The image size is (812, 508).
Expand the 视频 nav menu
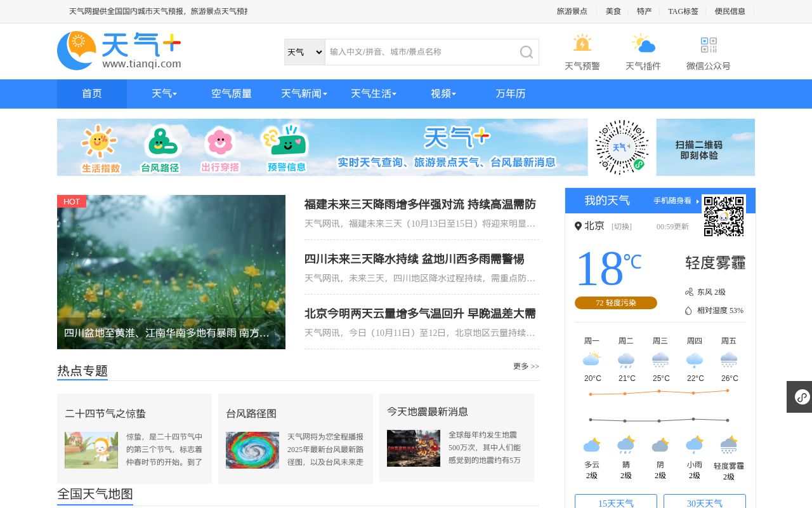coord(443,94)
